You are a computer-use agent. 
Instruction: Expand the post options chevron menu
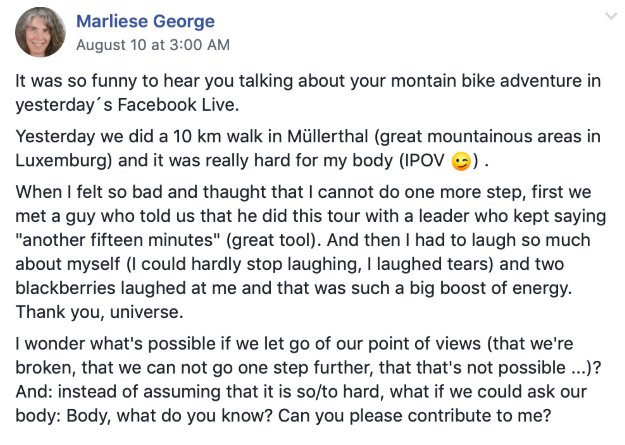(x=611, y=16)
